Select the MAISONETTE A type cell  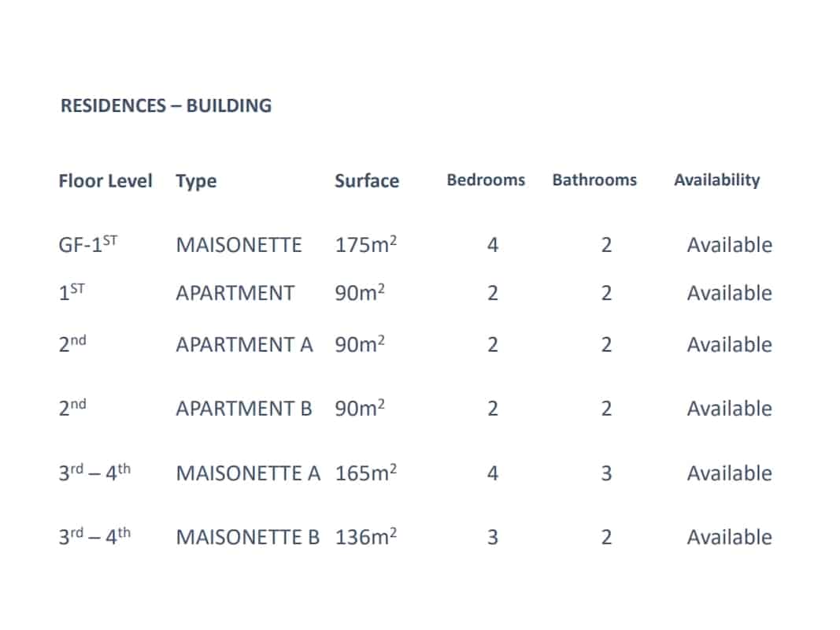[248, 473]
